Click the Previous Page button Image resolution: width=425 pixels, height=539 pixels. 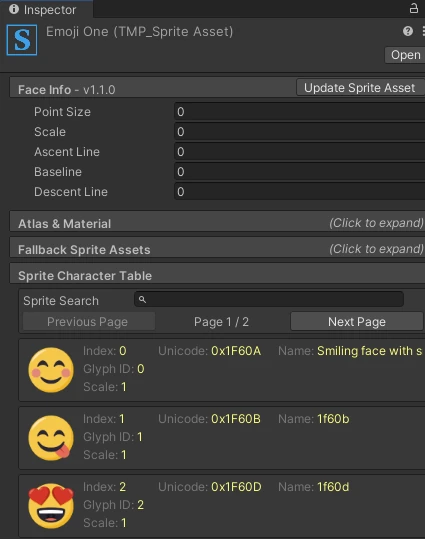pos(88,322)
